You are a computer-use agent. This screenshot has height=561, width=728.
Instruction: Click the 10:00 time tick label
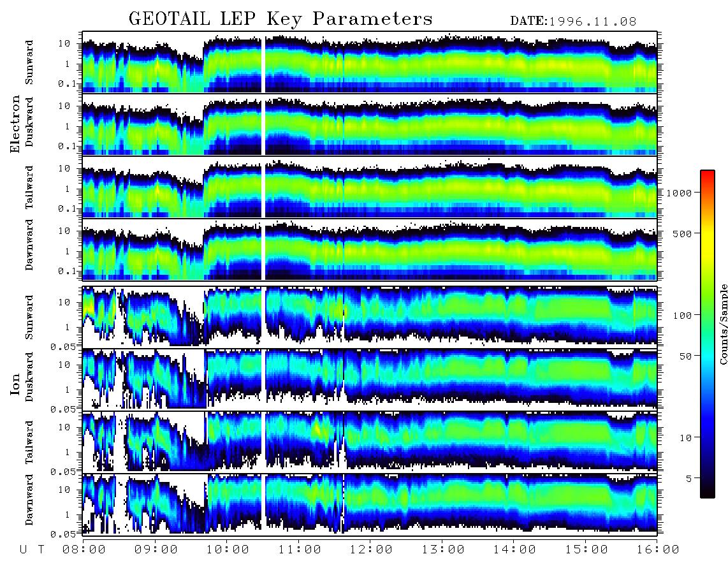(228, 550)
